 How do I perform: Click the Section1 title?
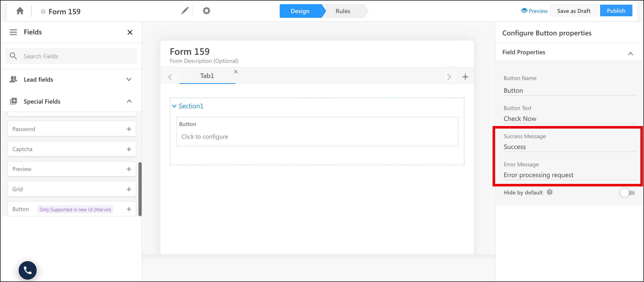point(191,106)
